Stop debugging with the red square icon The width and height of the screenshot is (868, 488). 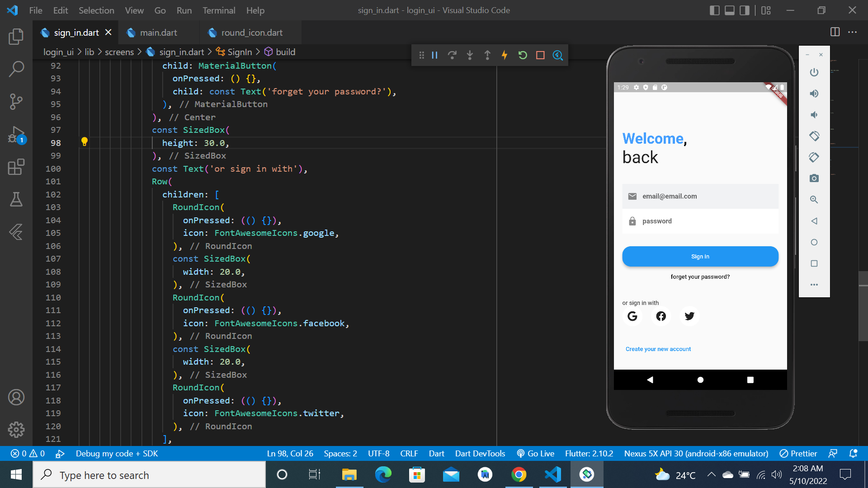point(541,55)
